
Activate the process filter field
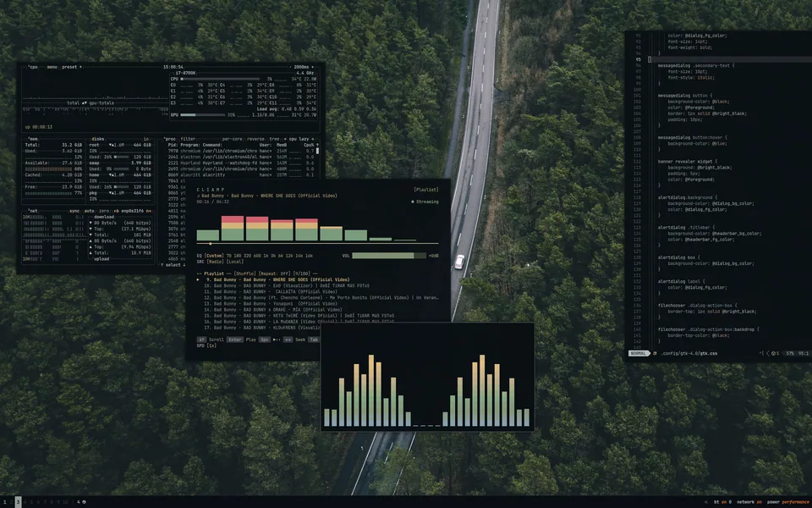tap(188, 139)
